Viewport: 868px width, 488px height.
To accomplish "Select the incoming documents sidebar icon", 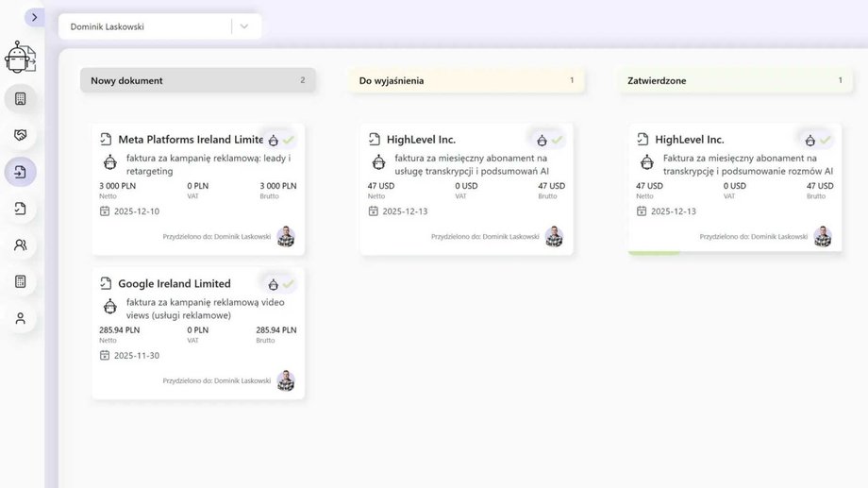I will [x=20, y=172].
